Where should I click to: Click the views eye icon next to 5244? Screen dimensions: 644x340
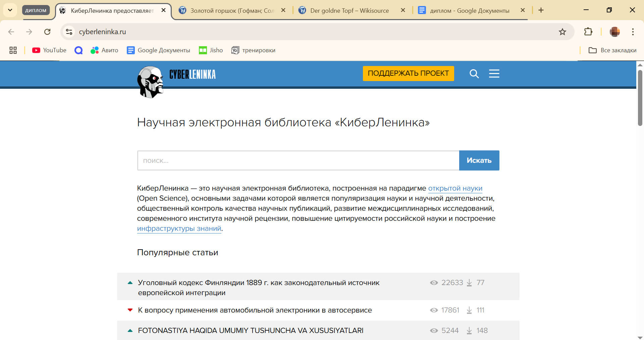coord(434,331)
